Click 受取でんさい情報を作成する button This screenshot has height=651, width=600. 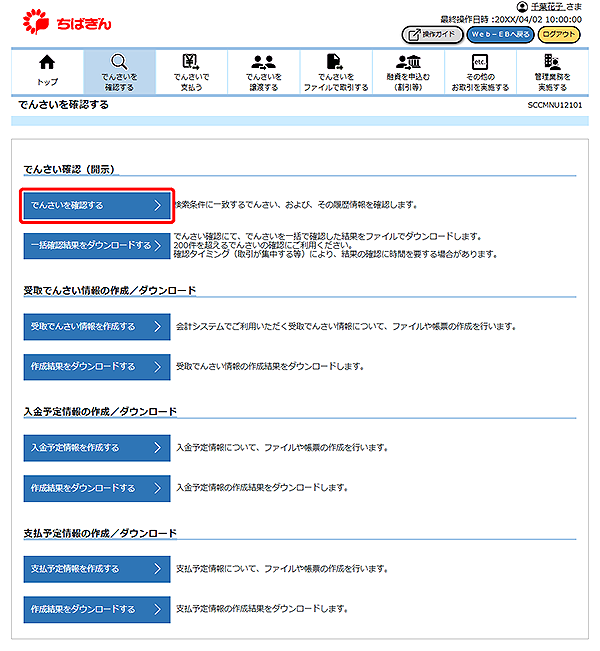[x=97, y=327]
